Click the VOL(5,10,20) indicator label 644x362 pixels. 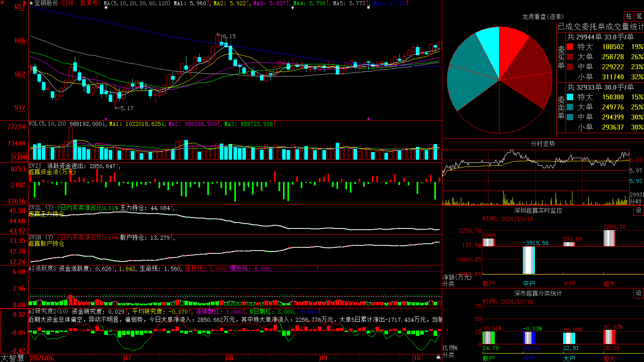click(47, 123)
